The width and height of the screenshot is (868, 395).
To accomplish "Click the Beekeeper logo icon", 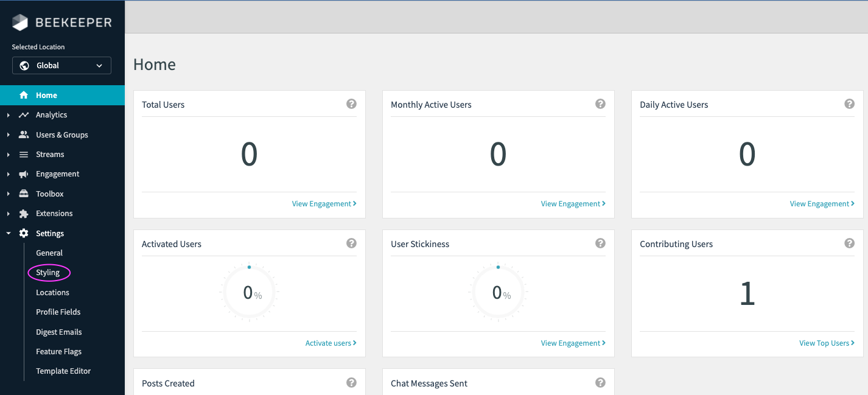I will point(20,23).
